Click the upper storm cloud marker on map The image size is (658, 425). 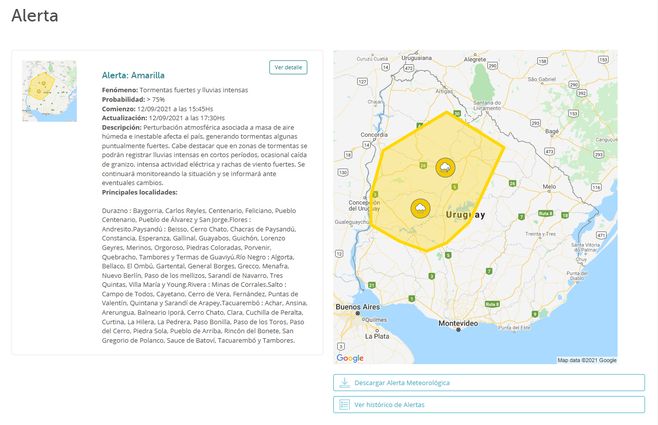point(445,167)
